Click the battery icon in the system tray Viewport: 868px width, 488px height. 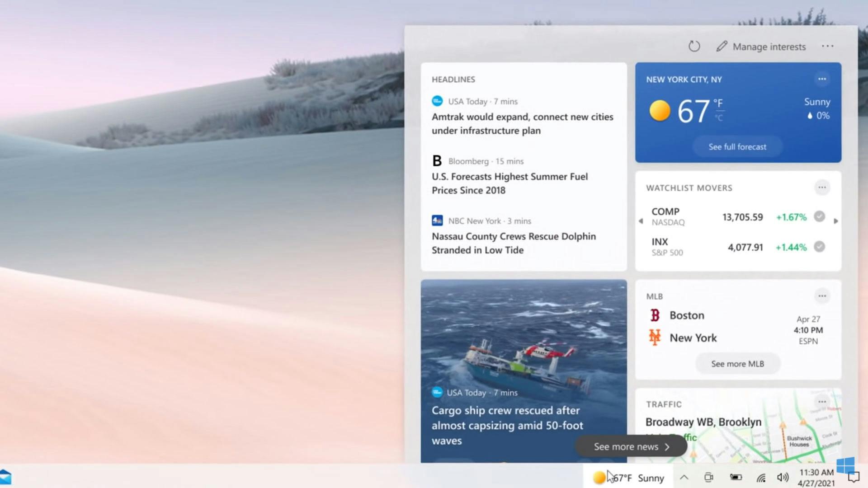(x=736, y=477)
